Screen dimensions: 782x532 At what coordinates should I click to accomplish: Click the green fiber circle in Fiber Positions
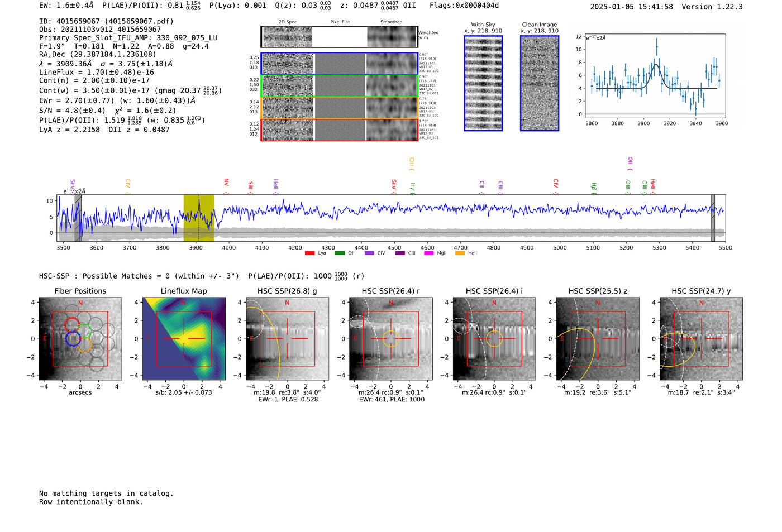coord(84,330)
